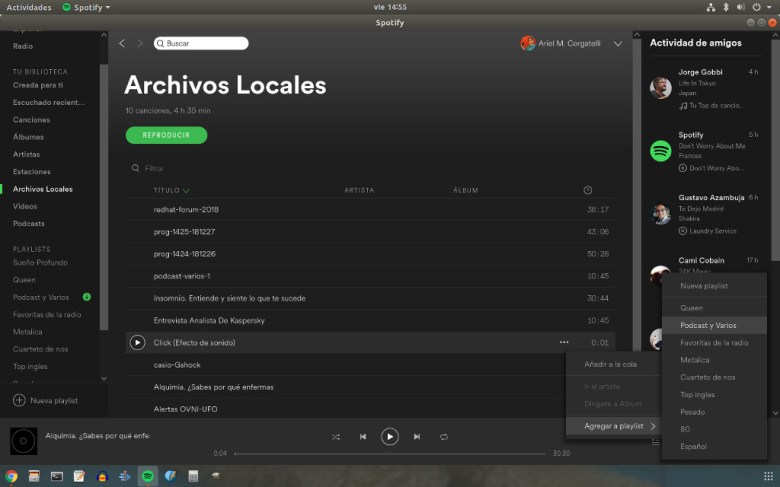Image resolution: width=780 pixels, height=487 pixels.
Task: Open Jorge Gobbi friend avatar
Action: pos(661,88)
